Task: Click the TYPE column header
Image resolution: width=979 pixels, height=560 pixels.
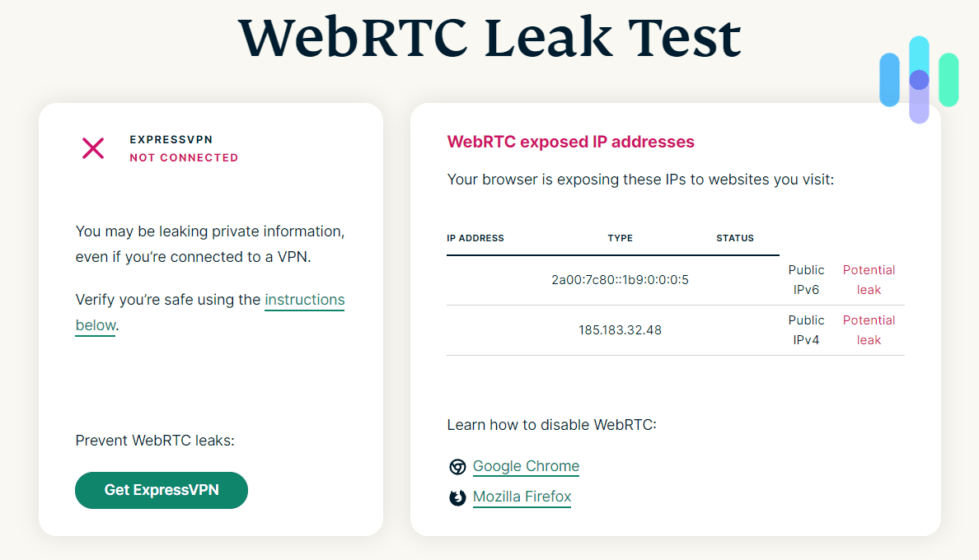Action: point(620,238)
